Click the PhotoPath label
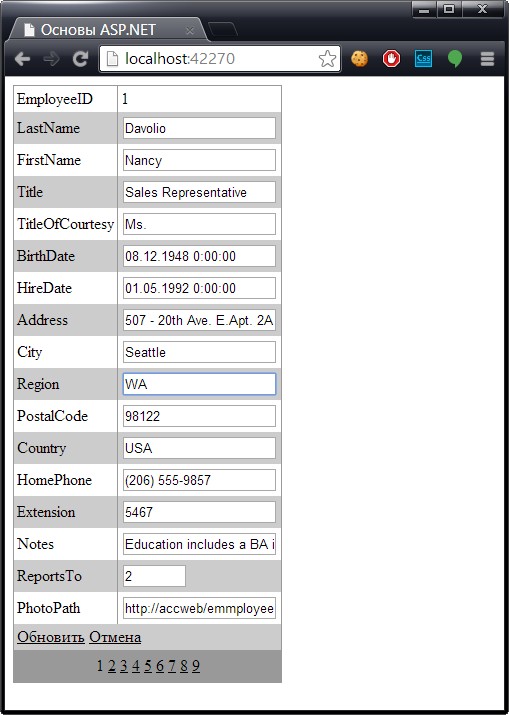509x715 pixels. coord(48,608)
